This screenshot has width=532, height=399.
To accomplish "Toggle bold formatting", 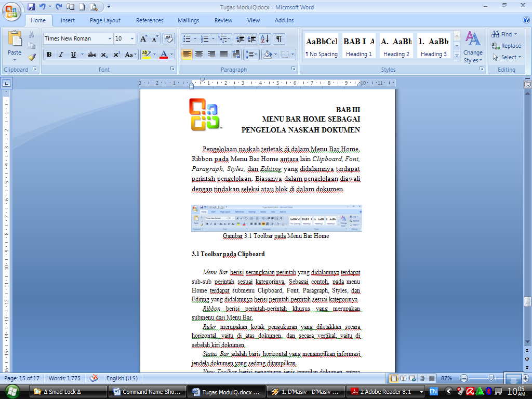I will [x=49, y=55].
